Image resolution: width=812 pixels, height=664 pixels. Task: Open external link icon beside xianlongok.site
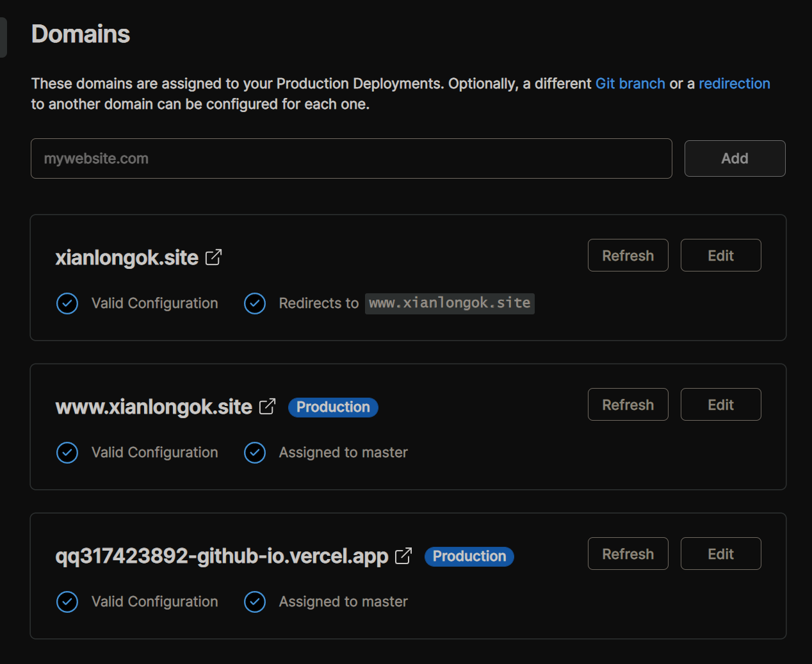pyautogui.click(x=213, y=257)
